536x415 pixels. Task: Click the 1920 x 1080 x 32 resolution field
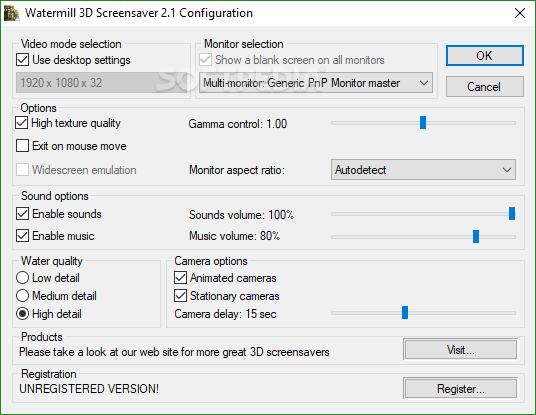coord(102,83)
